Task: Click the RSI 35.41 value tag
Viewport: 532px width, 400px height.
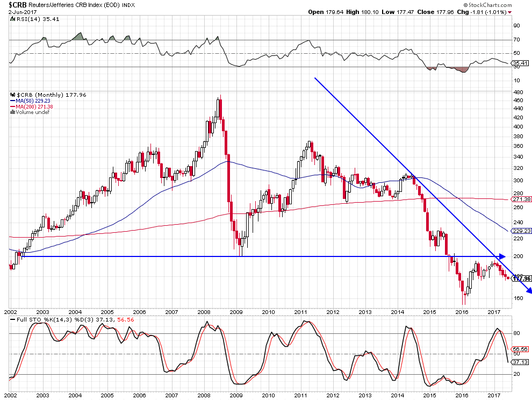Action: [519, 64]
